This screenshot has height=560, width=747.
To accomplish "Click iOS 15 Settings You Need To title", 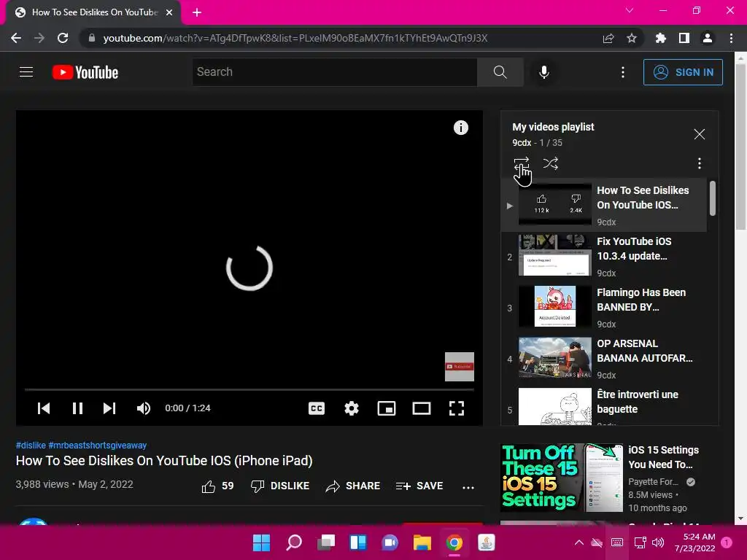I will click(x=663, y=457).
